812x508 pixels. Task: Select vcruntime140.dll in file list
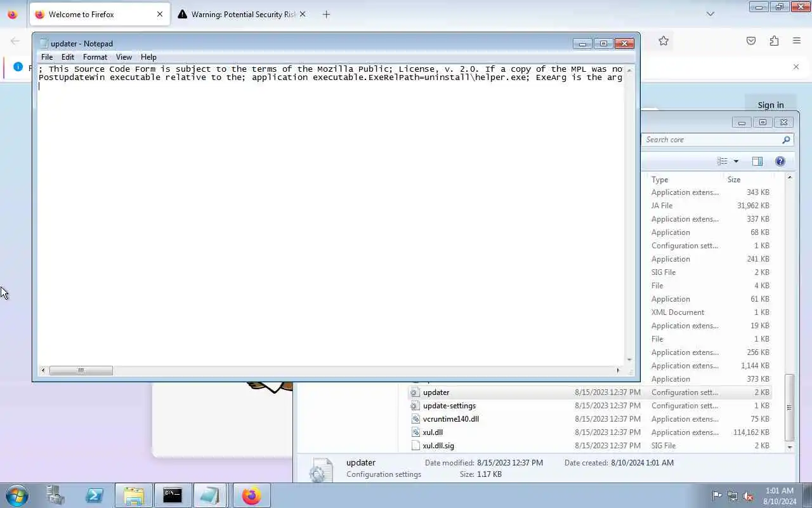590,419
